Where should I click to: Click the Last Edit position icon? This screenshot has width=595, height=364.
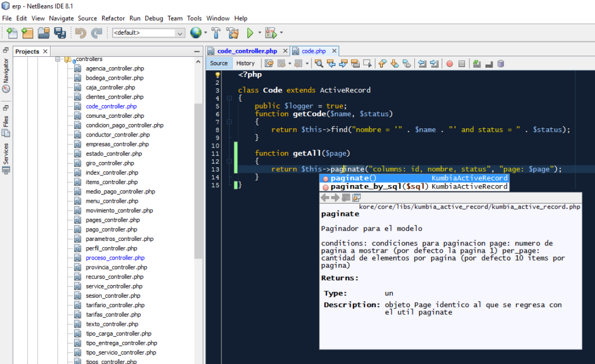tap(270, 63)
